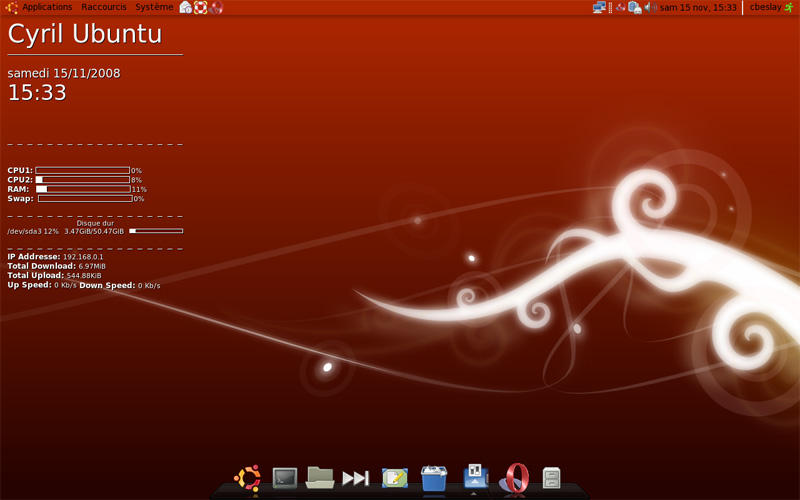Click the CPU1 usage bar
Viewport: 800px width, 500px height.
(82, 170)
